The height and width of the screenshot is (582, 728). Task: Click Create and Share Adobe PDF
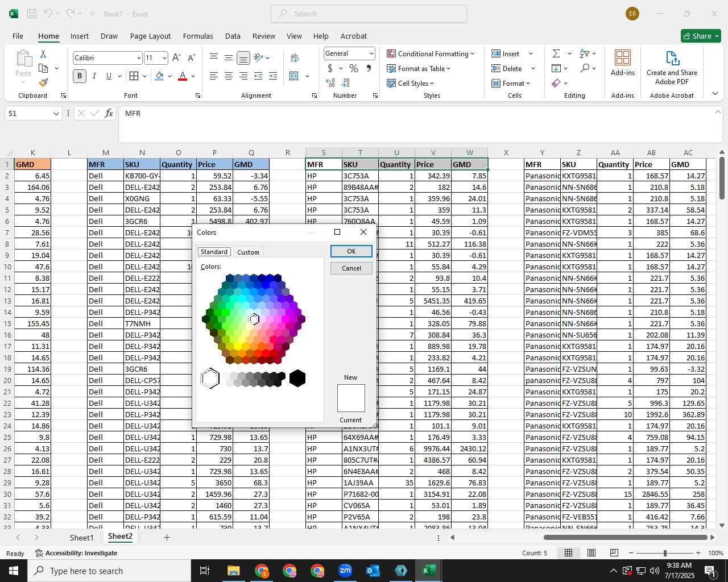click(672, 68)
